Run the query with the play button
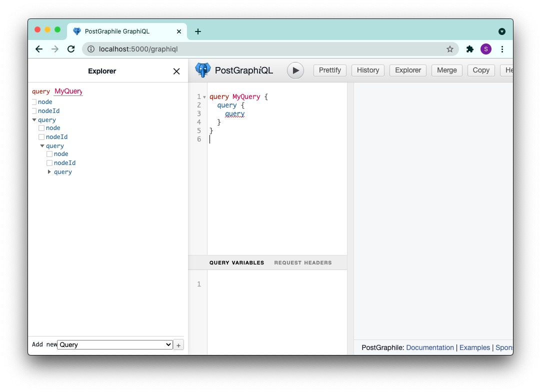The image size is (541, 392). (295, 70)
